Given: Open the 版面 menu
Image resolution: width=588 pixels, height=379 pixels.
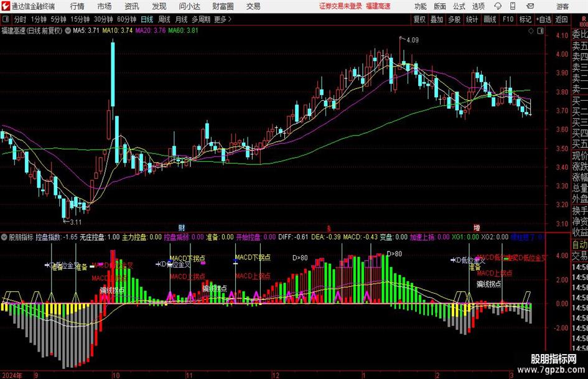Looking at the screenshot, I should [440, 6].
